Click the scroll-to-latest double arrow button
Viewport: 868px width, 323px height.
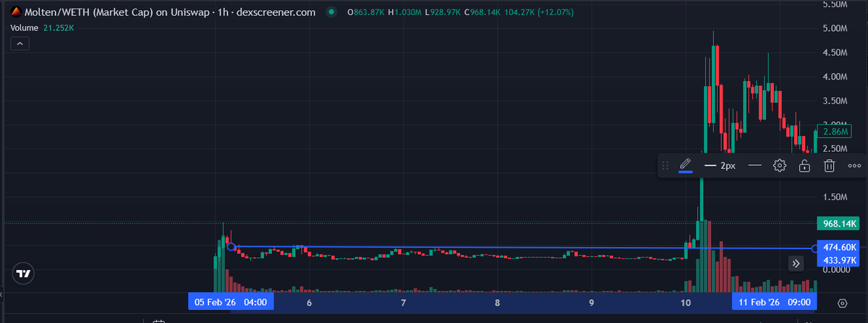796,264
